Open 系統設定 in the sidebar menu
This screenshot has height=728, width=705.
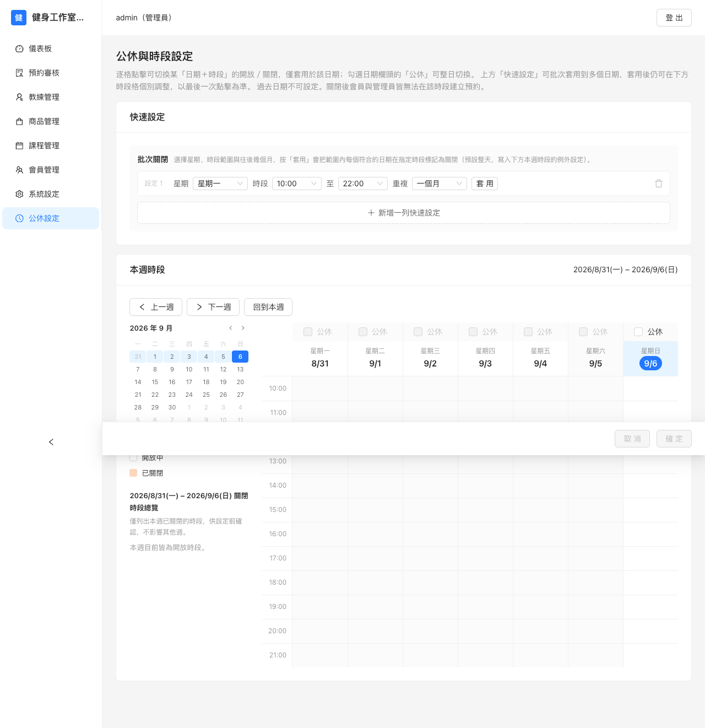[x=51, y=194]
